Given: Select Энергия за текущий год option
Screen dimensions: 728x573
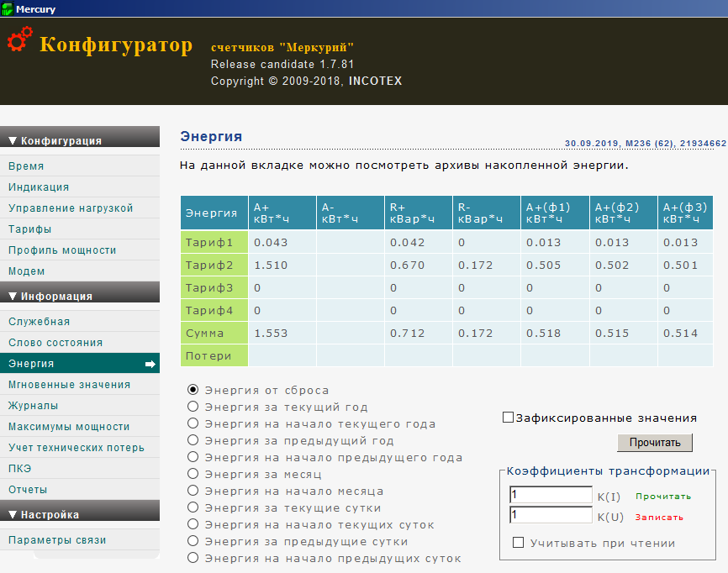Looking at the screenshot, I should point(193,407).
